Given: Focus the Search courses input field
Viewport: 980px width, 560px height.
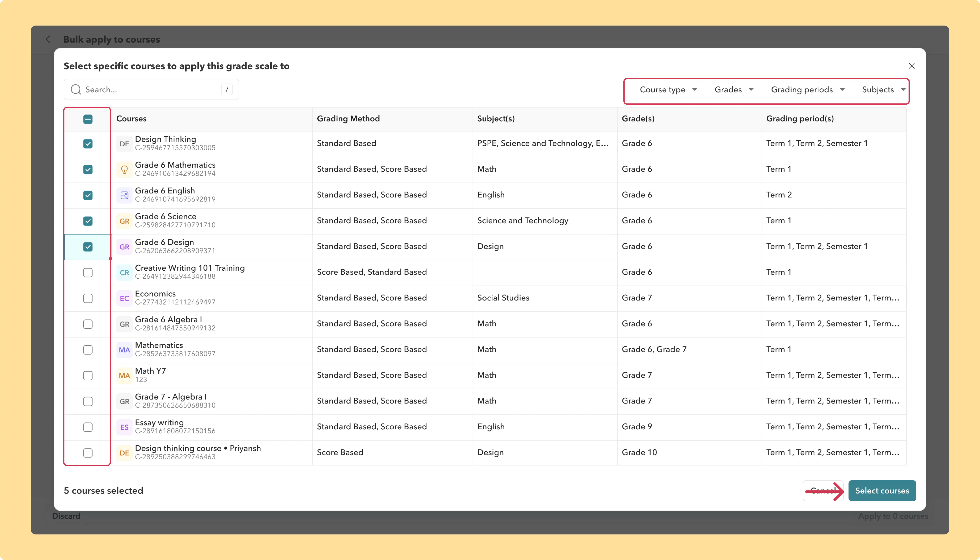Looking at the screenshot, I should click(x=151, y=90).
